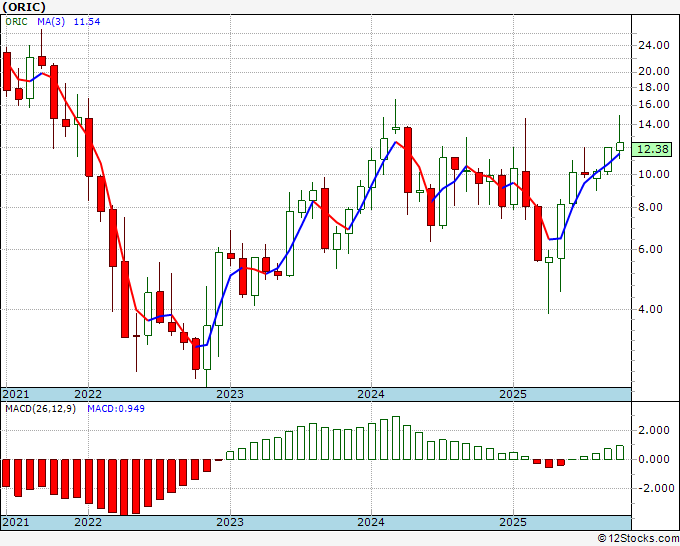
Task: Click the 2021 label on price chart axis
Action: pyautogui.click(x=16, y=394)
